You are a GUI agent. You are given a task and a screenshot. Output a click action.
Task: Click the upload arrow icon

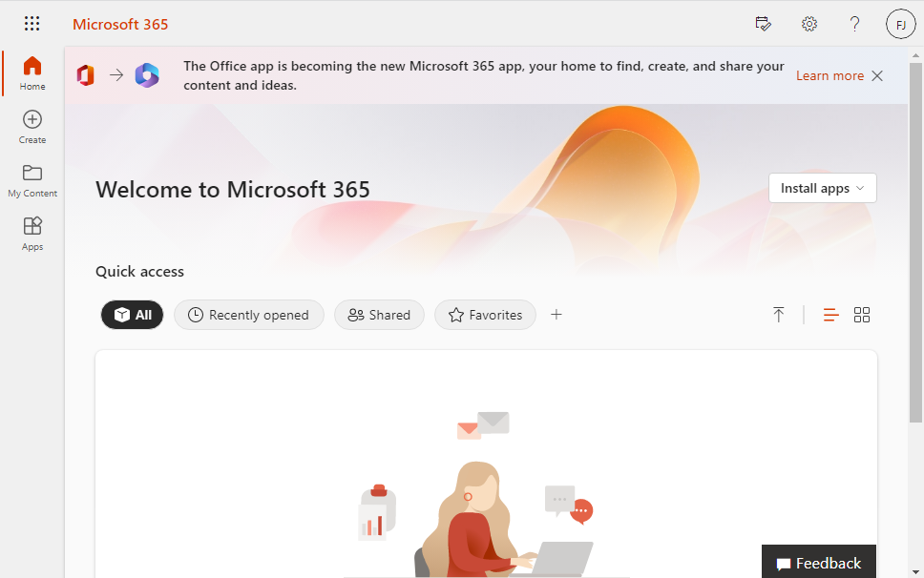[x=779, y=315]
